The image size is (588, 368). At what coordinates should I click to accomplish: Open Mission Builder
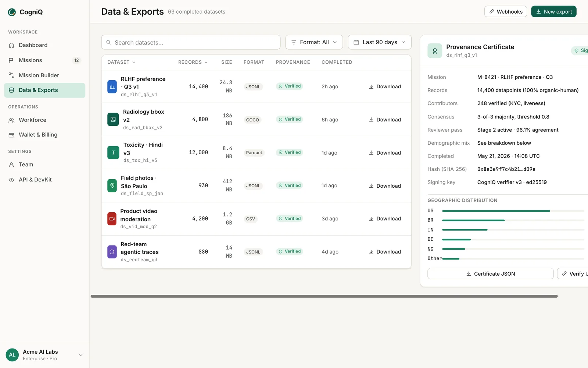pos(44,75)
